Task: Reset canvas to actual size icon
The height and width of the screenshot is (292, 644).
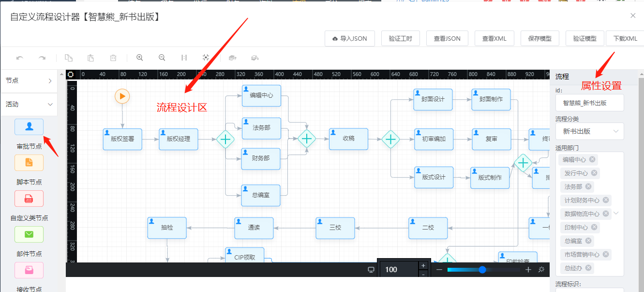Action: tap(184, 58)
